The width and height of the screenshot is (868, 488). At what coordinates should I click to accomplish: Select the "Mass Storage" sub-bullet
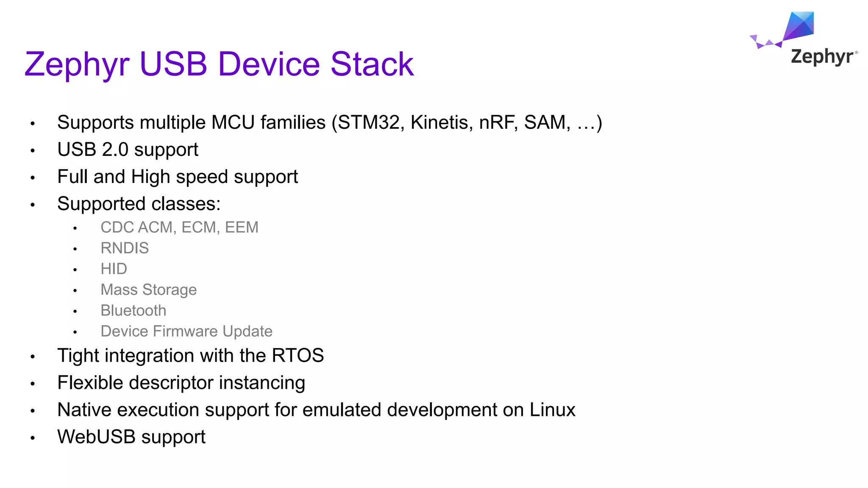(x=148, y=290)
